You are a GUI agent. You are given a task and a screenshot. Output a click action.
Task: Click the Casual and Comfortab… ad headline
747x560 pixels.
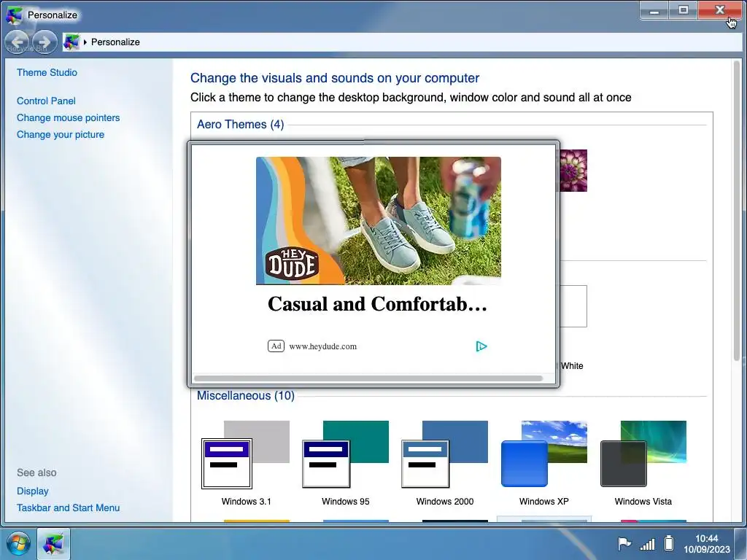pyautogui.click(x=377, y=304)
